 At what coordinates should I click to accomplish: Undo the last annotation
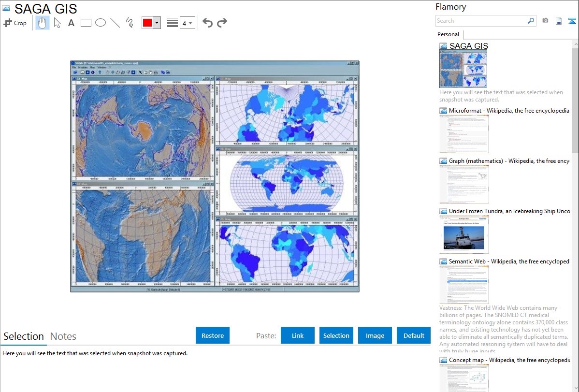click(207, 23)
